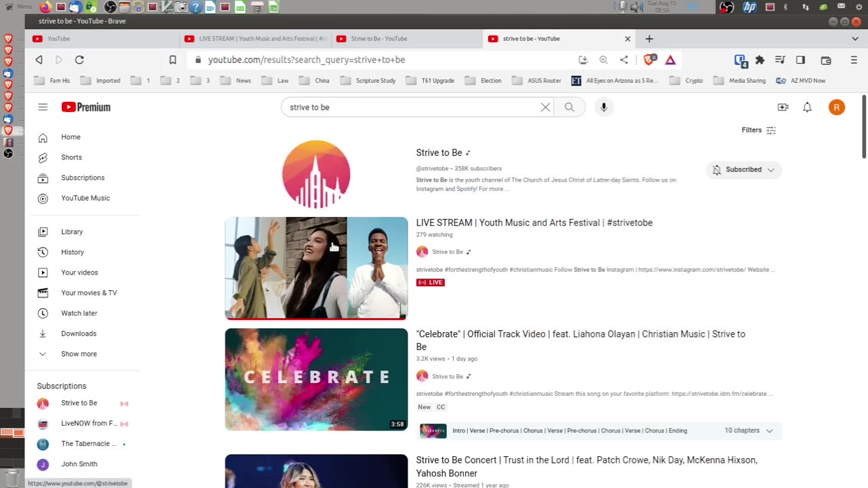Close the active 'strive to be' tab
Screen dimensions: 868x488
[627, 39]
